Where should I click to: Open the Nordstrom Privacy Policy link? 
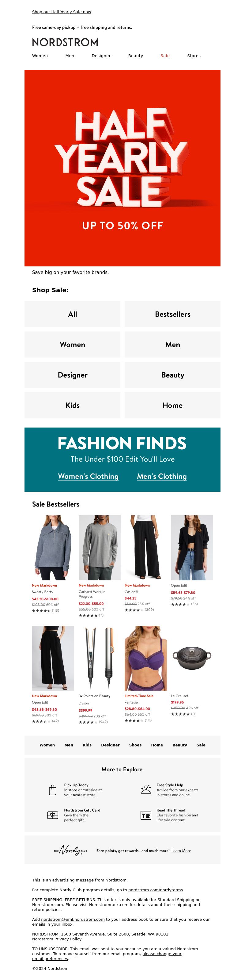pos(57,939)
